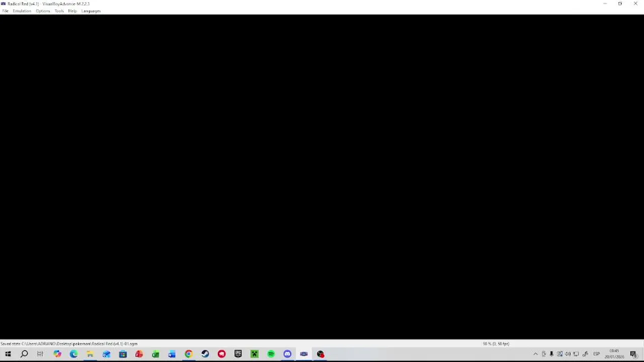This screenshot has width=644, height=362.
Task: Open the volume tray icon
Action: point(568,354)
